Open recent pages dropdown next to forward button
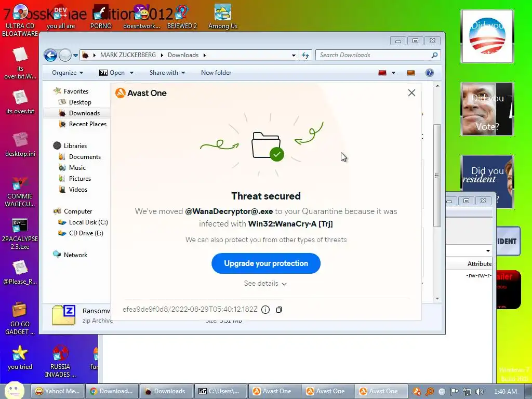 [75, 55]
